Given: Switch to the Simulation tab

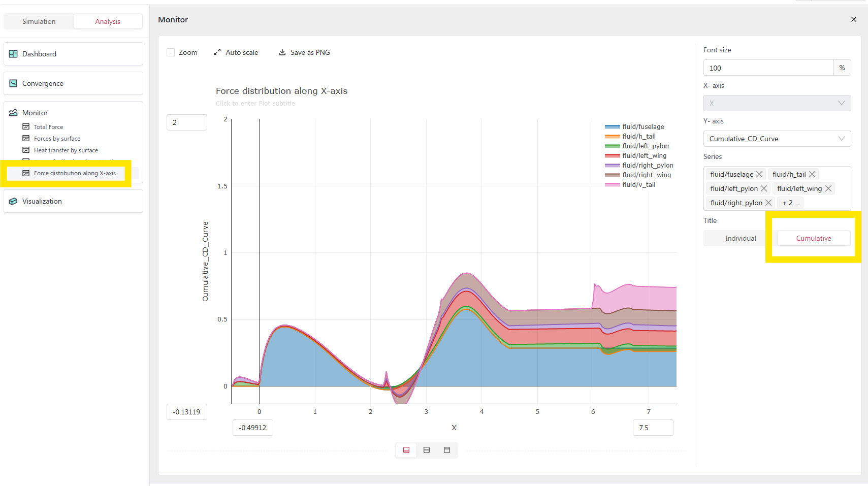Looking at the screenshot, I should tap(39, 21).
